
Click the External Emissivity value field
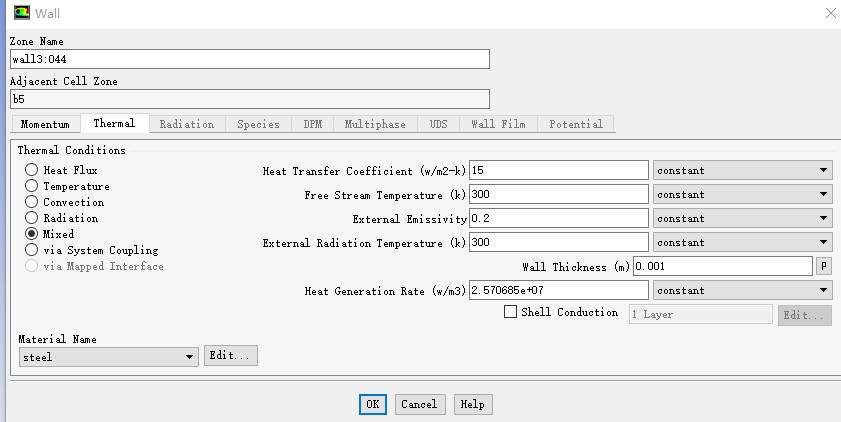[x=559, y=218]
